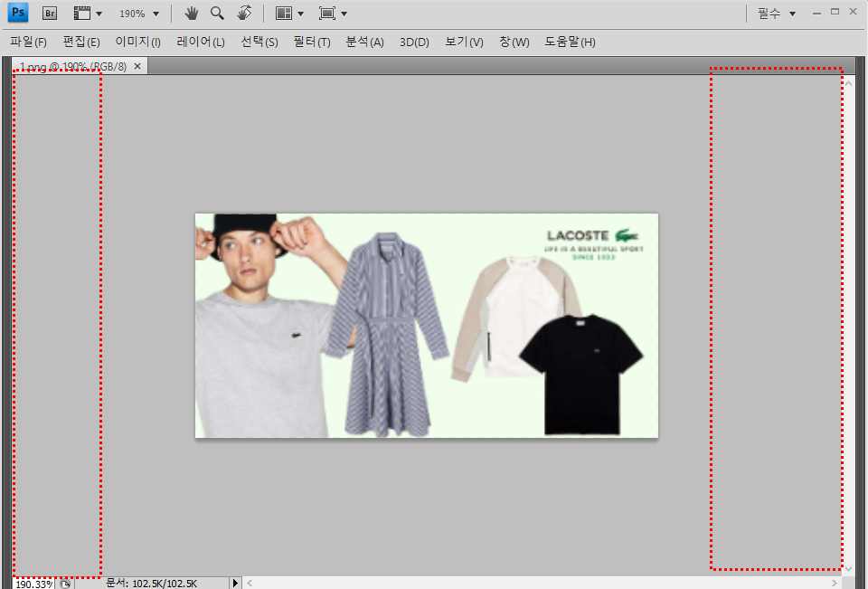Image resolution: width=868 pixels, height=589 pixels.
Task: Open the 창(W) menu
Action: tap(514, 43)
